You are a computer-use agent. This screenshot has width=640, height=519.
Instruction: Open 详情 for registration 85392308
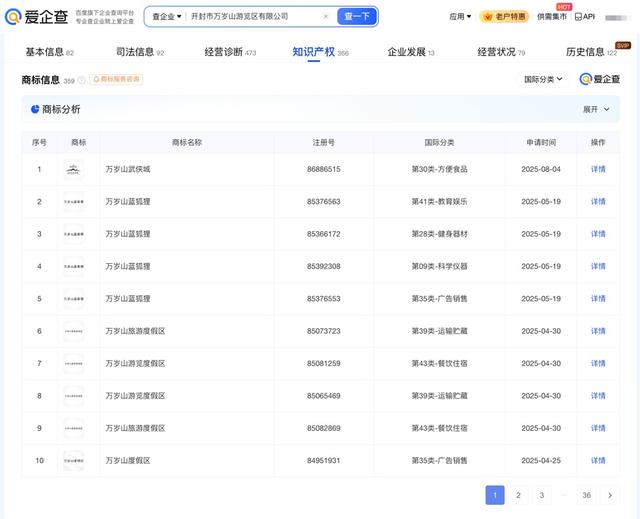(598, 266)
